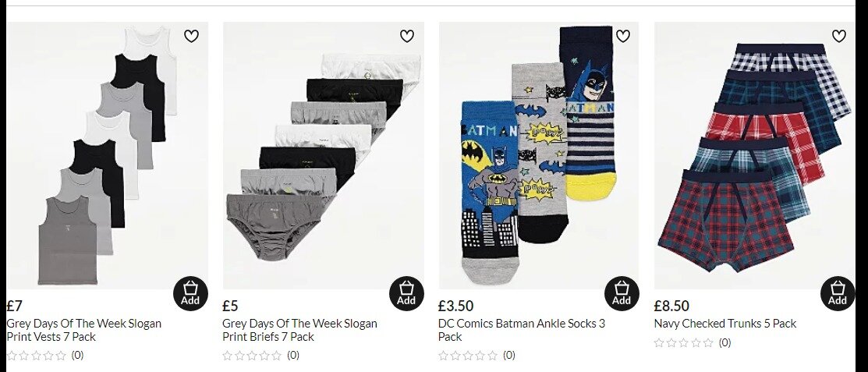Open DC Comics Batman Ankle Socks 3 Pack link
Viewport: 868px width, 372px height.
click(x=522, y=330)
